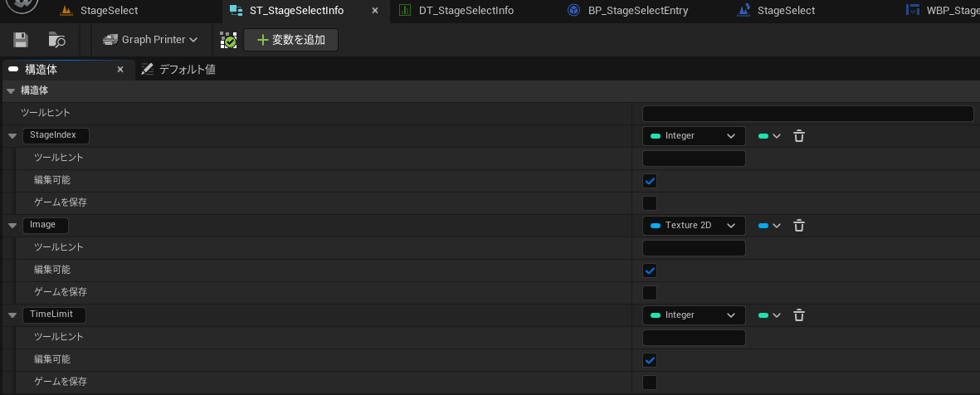The width and height of the screenshot is (980, 395).
Task: Click the Browse to asset icon
Action: 57,40
